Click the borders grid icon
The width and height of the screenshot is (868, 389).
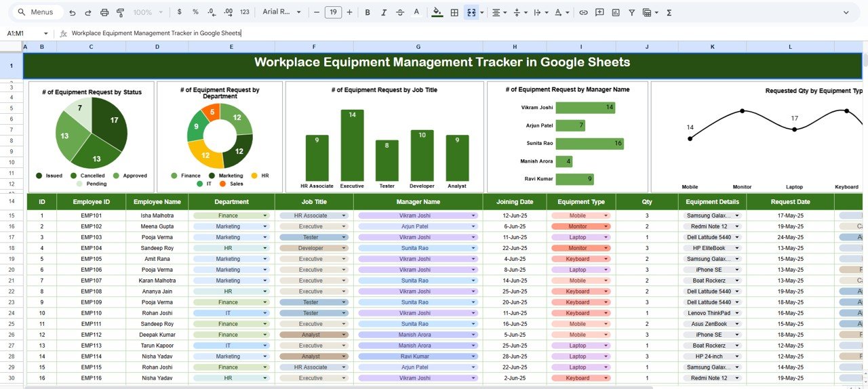pos(454,12)
